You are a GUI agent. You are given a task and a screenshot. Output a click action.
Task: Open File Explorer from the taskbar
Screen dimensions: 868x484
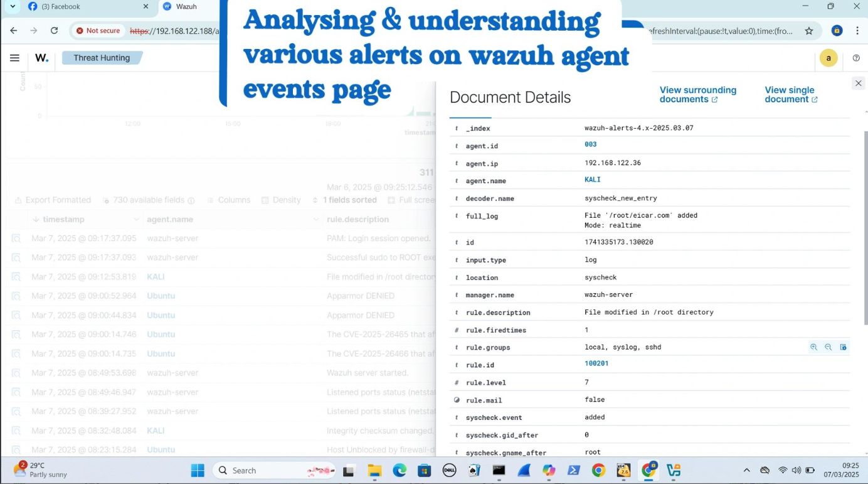(374, 470)
